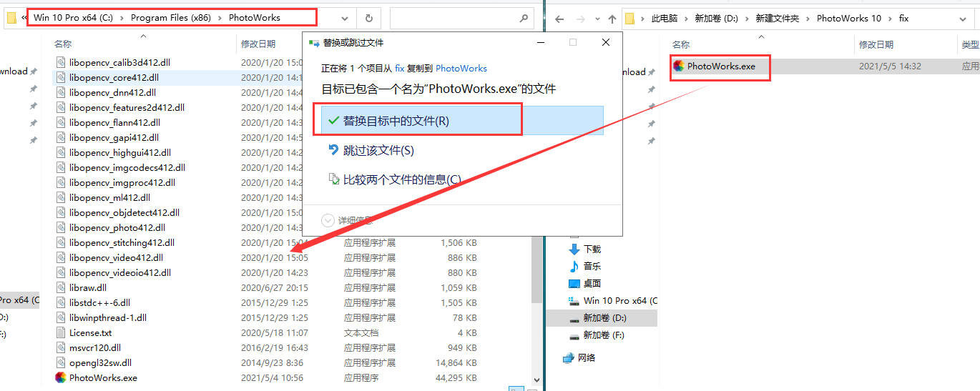Select the License.txt file icon
This screenshot has width=980, height=391.
coord(61,332)
